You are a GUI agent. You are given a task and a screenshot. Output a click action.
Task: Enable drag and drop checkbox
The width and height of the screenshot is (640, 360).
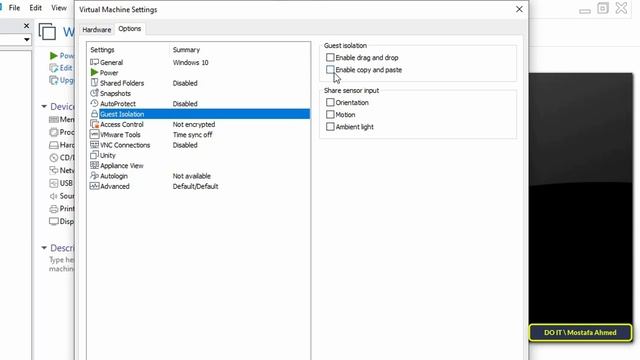[x=330, y=58]
